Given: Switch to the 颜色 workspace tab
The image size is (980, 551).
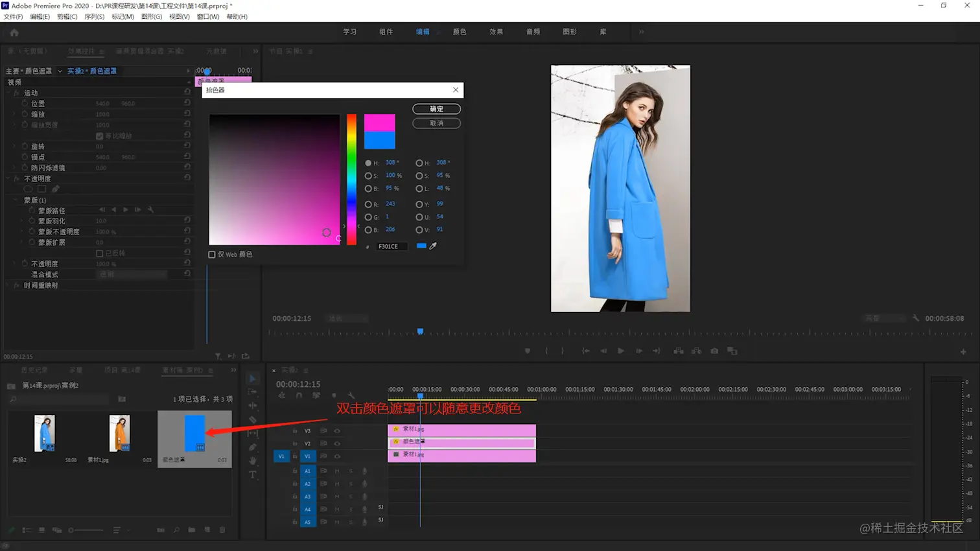Looking at the screenshot, I should point(460,32).
